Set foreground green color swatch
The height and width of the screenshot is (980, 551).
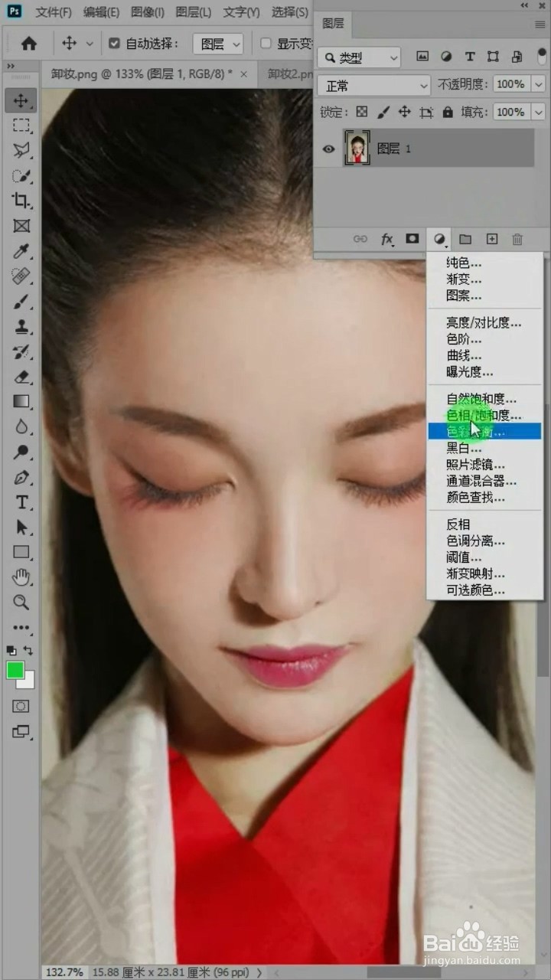15,670
